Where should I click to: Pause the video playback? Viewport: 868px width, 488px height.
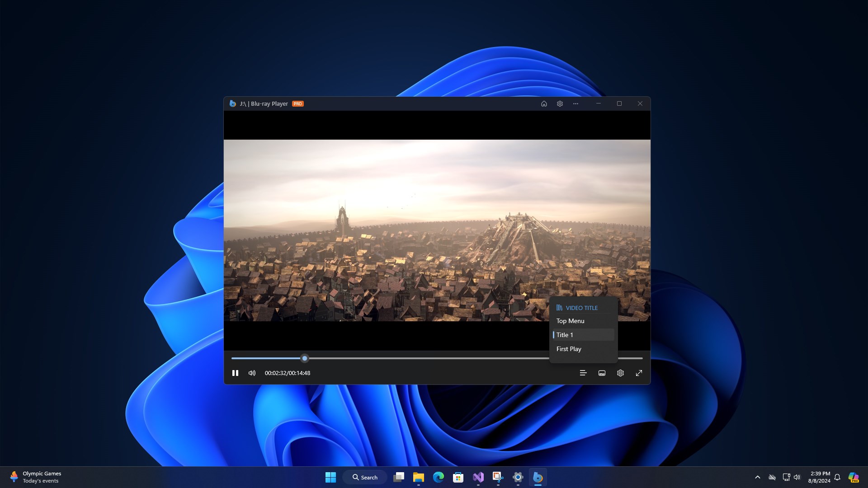tap(235, 373)
